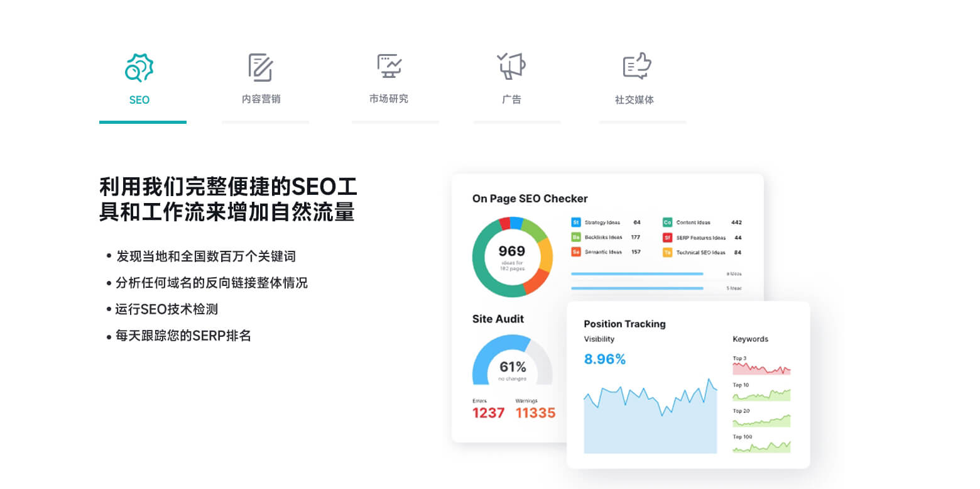
Task: Click the content marketing pencil icon
Action: pyautogui.click(x=260, y=67)
